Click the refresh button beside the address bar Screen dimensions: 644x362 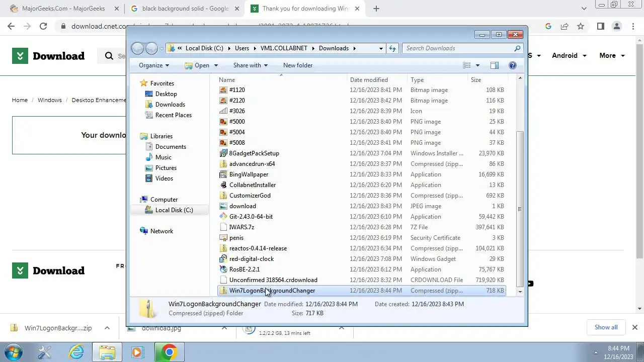tap(393, 48)
